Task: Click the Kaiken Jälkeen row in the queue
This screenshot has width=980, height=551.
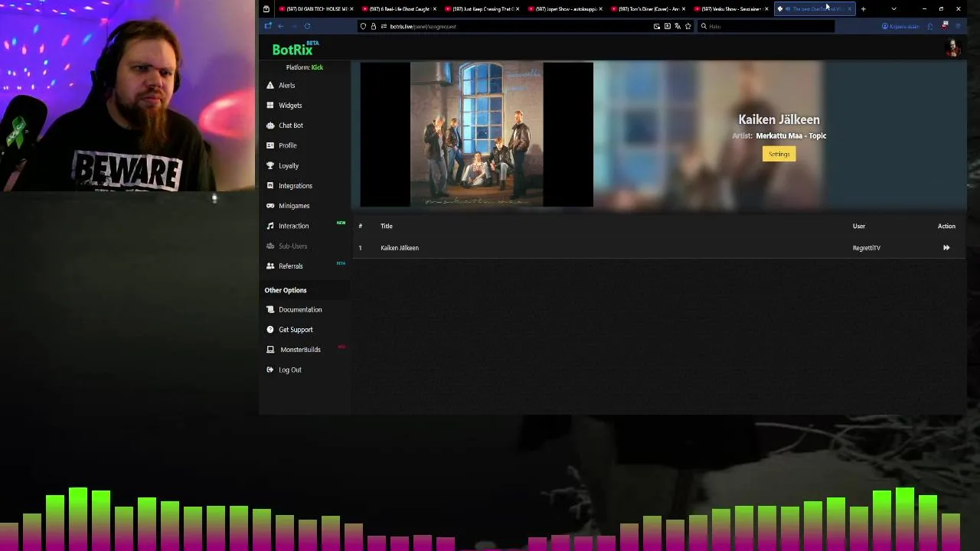Action: click(658, 248)
